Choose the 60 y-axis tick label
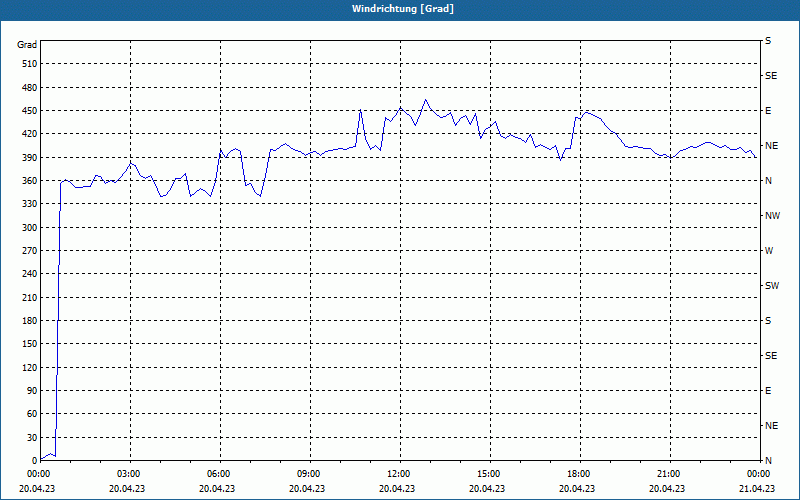Screen dimensions: 800x500 click(x=32, y=414)
